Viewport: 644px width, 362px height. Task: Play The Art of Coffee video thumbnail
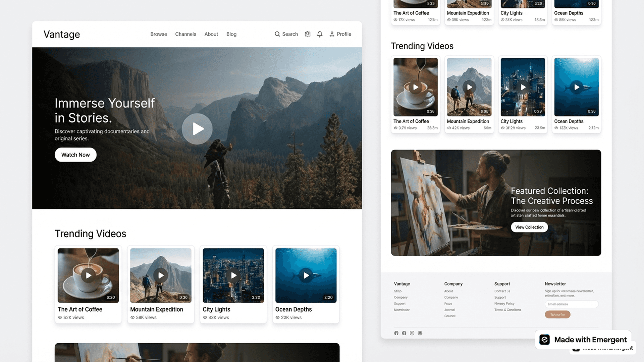pyautogui.click(x=88, y=275)
